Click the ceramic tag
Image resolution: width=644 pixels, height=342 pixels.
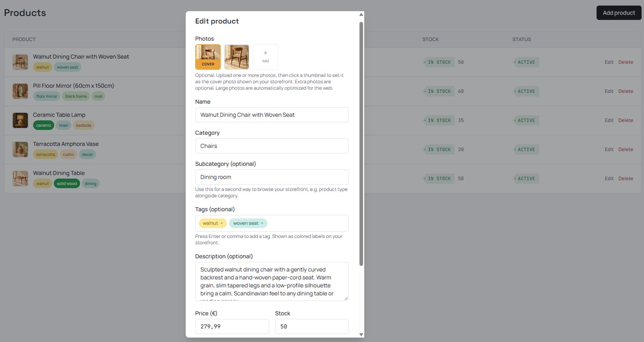pos(43,125)
